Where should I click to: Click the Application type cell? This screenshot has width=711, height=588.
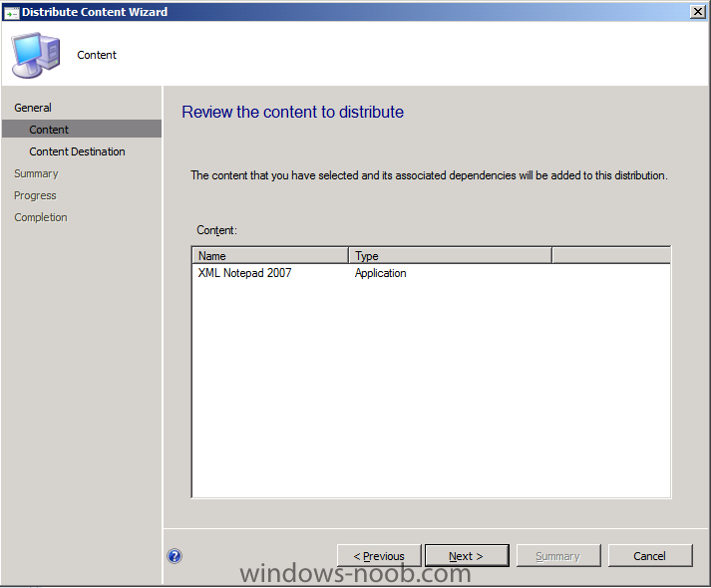[x=381, y=273]
